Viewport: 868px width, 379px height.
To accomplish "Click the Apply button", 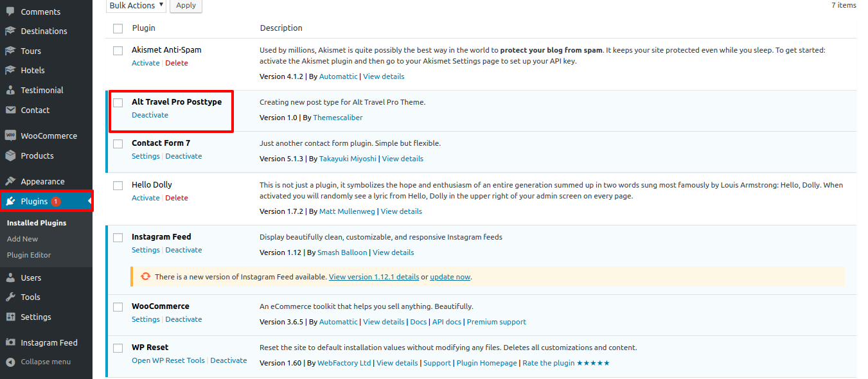I will (x=186, y=5).
